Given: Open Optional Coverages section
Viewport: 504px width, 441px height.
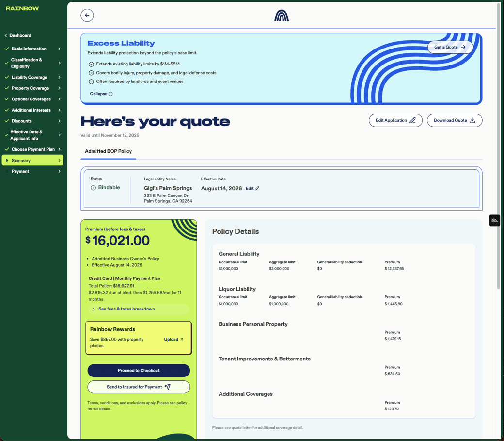Looking at the screenshot, I should point(32,99).
